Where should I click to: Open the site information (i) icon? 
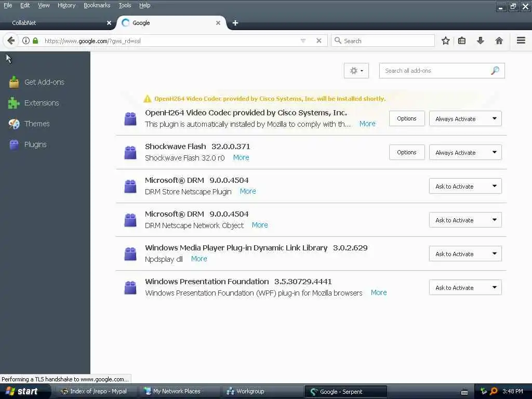point(26,41)
